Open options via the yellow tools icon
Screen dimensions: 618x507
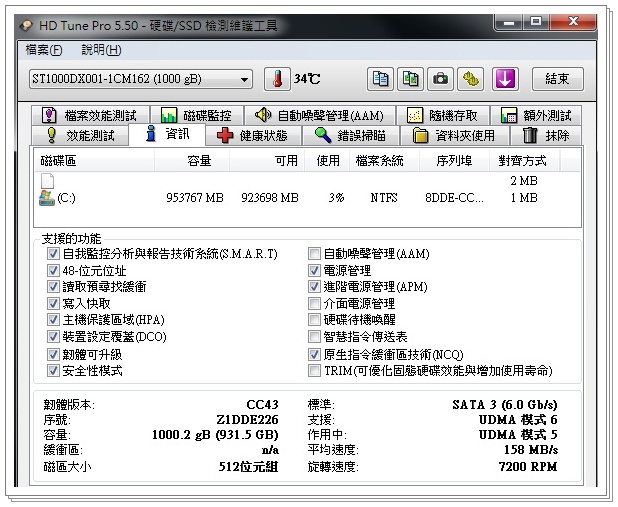click(x=471, y=79)
